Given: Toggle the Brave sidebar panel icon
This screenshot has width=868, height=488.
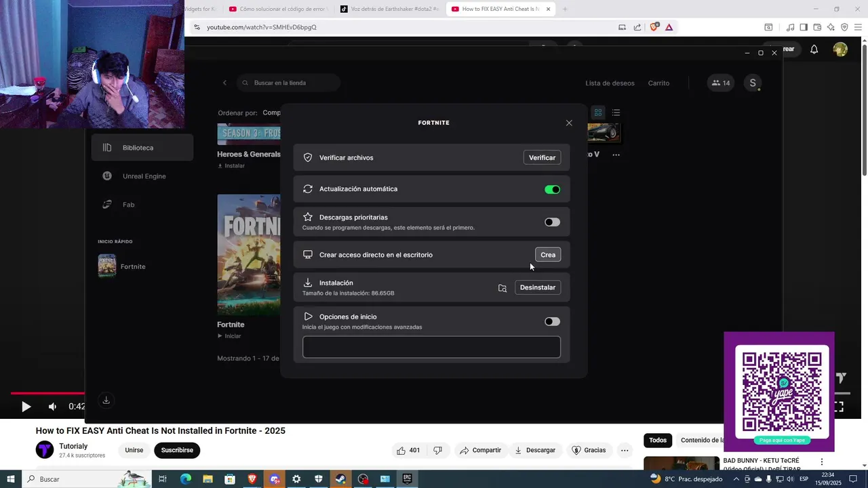Looking at the screenshot, I should pyautogui.click(x=804, y=27).
